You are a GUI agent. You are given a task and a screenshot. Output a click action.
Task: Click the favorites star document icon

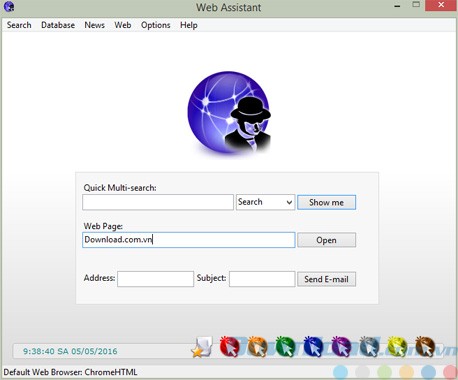(x=202, y=347)
